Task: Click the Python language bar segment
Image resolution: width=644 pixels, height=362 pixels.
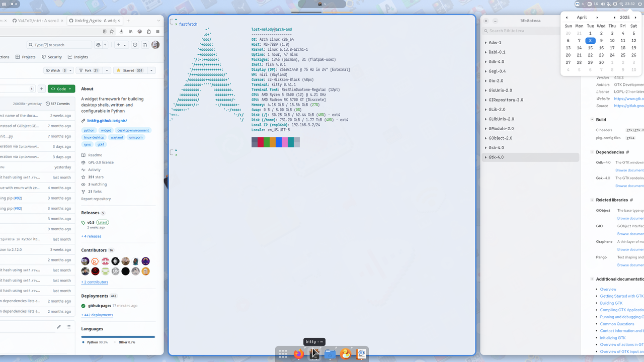Action: point(117,337)
